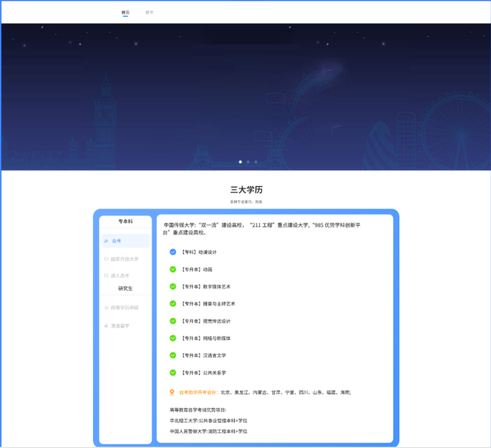Click the green check icon beside 网络与新媒体
This screenshot has height=448, width=491.
[x=173, y=338]
